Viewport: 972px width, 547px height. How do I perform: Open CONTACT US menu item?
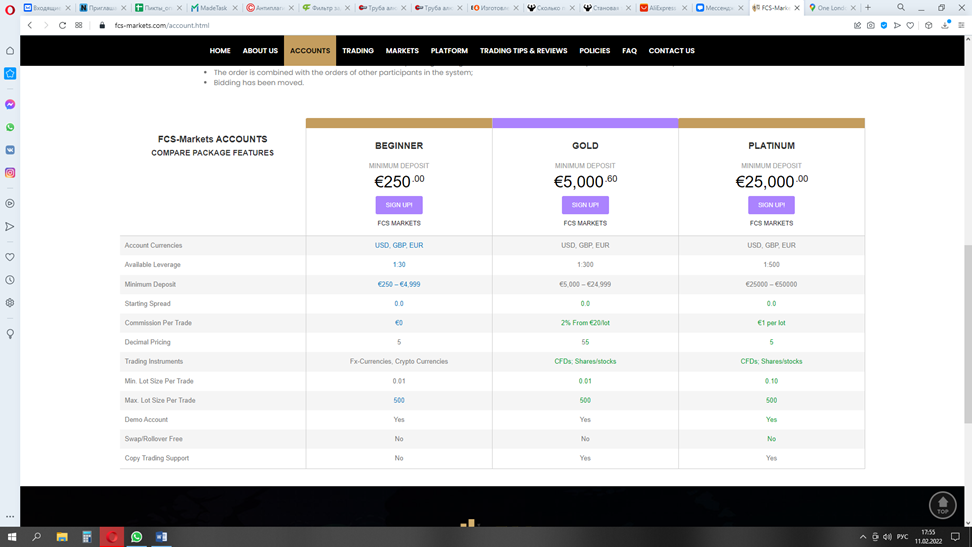(x=671, y=51)
